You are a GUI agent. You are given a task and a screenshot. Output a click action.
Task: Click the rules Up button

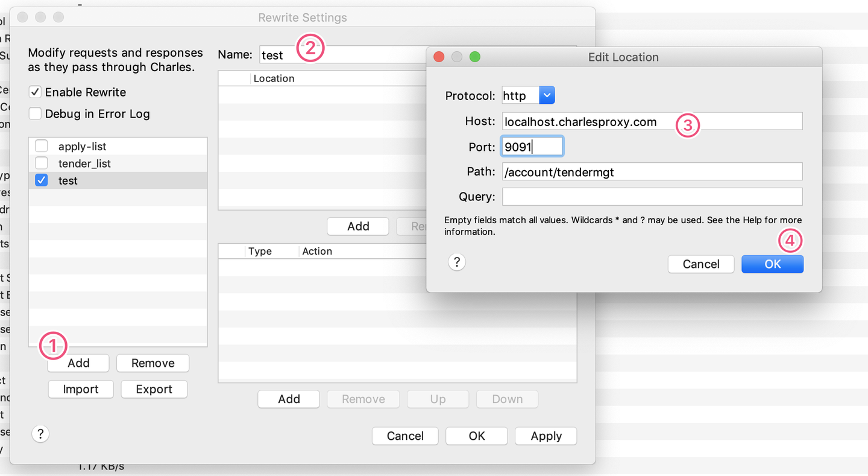click(438, 399)
